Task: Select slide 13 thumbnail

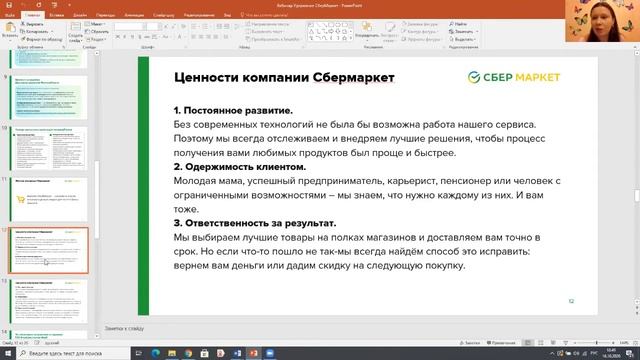Action: [x=50, y=302]
